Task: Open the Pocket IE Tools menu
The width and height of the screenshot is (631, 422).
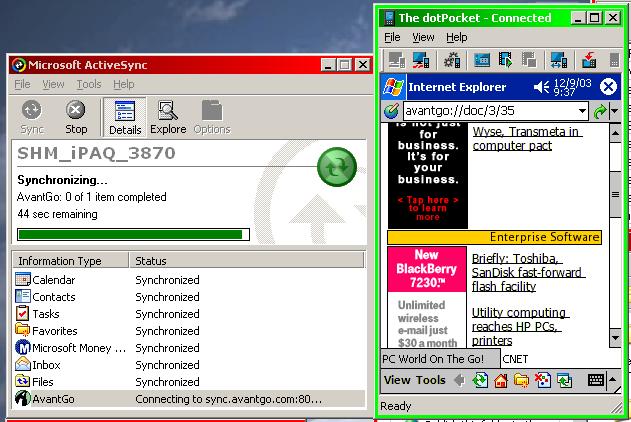Action: (431, 380)
